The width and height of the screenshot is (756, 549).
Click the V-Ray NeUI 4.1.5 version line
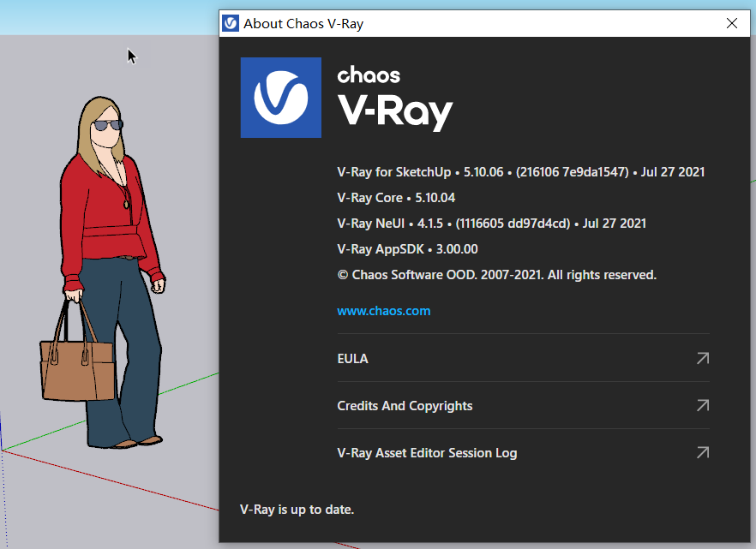pos(491,224)
